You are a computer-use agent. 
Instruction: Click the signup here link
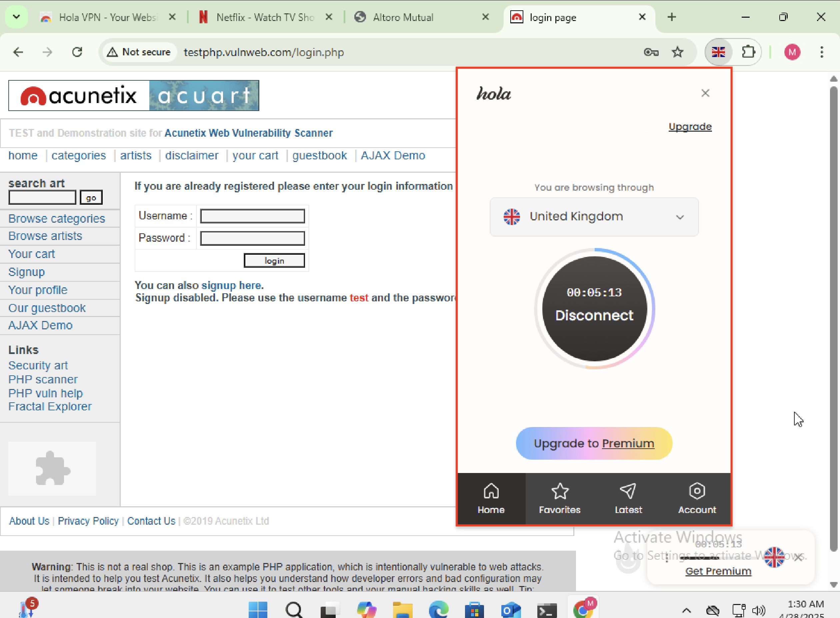[x=232, y=285]
